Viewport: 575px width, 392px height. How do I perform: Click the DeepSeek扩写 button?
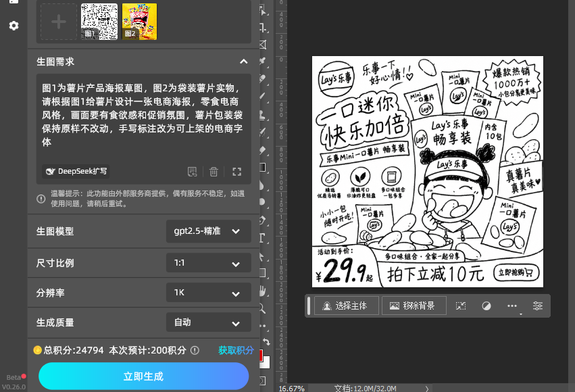[x=76, y=171]
